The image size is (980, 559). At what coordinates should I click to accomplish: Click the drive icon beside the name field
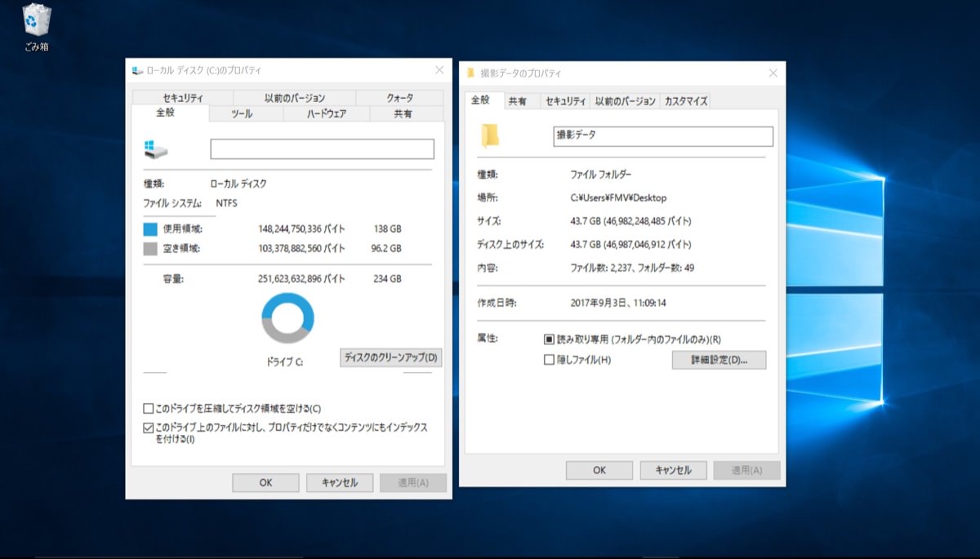coord(155,149)
